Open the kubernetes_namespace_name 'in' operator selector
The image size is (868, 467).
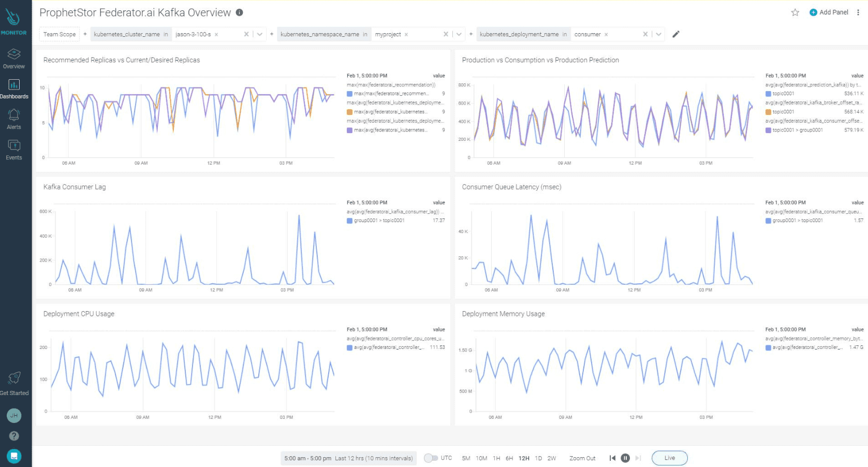365,34
